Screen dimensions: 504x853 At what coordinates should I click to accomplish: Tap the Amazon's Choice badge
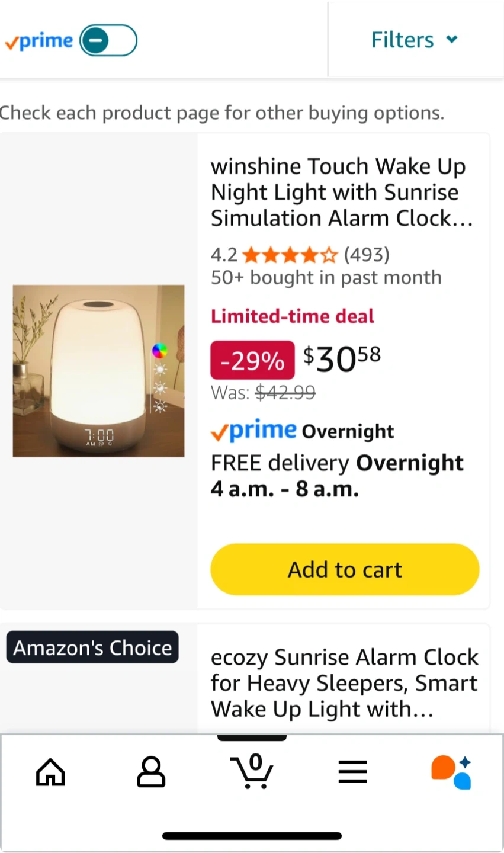92,647
